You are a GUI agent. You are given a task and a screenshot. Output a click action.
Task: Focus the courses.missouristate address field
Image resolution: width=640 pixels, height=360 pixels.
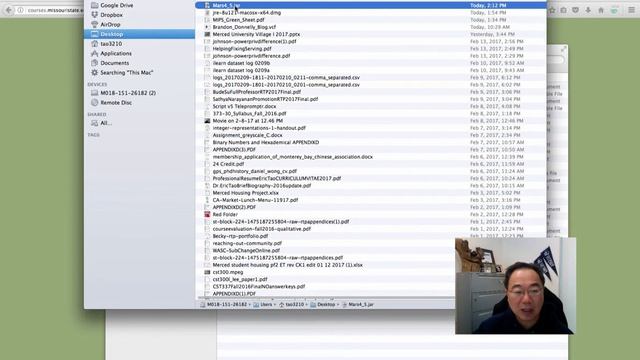(55, 10)
